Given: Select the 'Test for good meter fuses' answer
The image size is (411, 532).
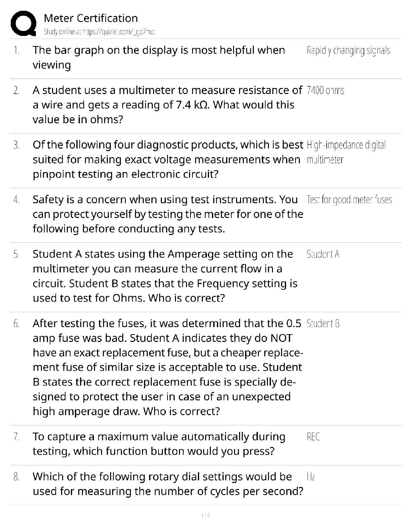Looking at the screenshot, I should (x=349, y=200).
